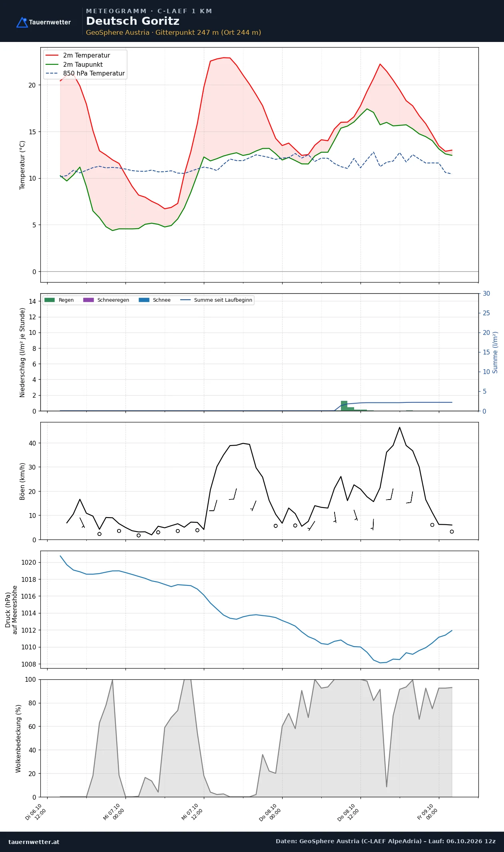Image resolution: width=504 pixels, height=852 pixels.
Task: Select the 'METEOGRAMM · C-LAEF 1 KM' heading
Action: pos(149,11)
